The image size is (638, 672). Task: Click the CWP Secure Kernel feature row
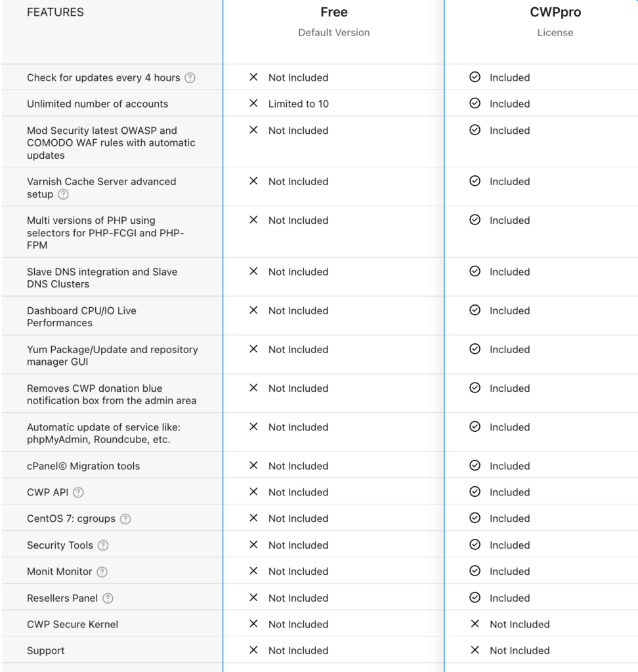72,624
